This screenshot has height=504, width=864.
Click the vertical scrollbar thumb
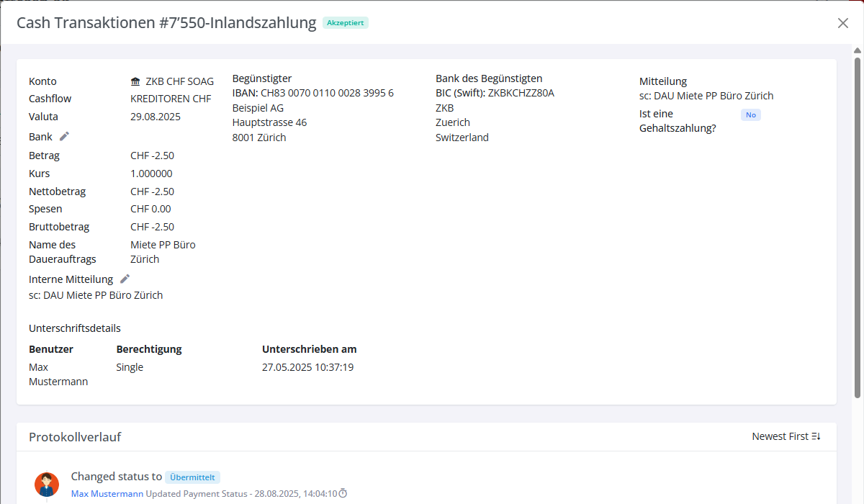tap(858, 223)
